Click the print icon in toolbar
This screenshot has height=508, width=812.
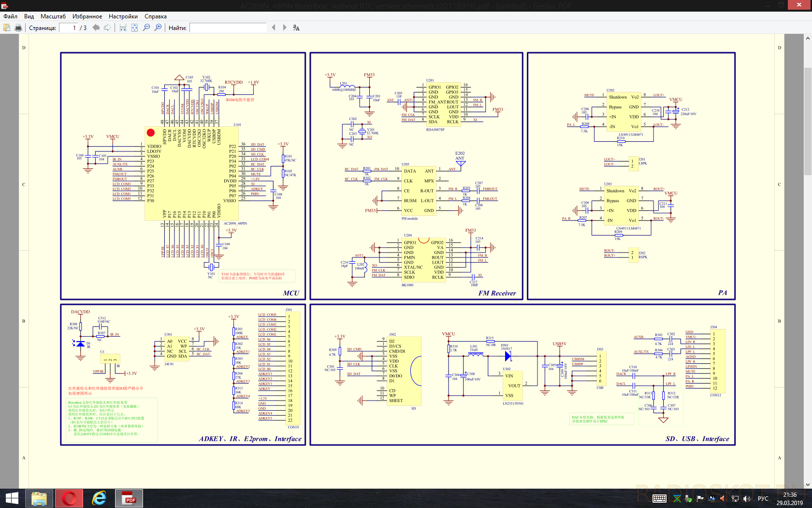(x=18, y=28)
